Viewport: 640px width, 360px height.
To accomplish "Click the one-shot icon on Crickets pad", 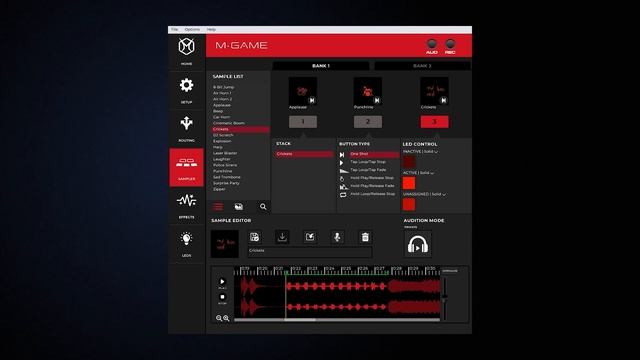I will 444,100.
